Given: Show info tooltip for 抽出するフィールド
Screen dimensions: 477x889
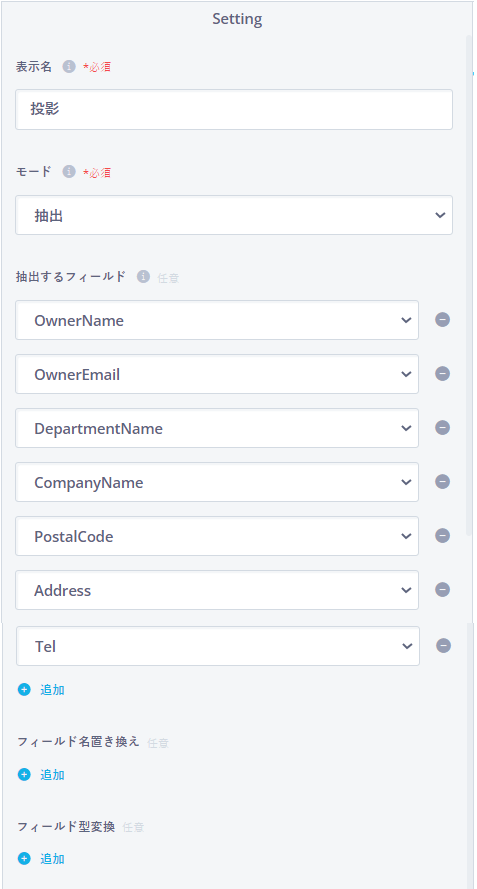Looking at the screenshot, I should tap(143, 277).
